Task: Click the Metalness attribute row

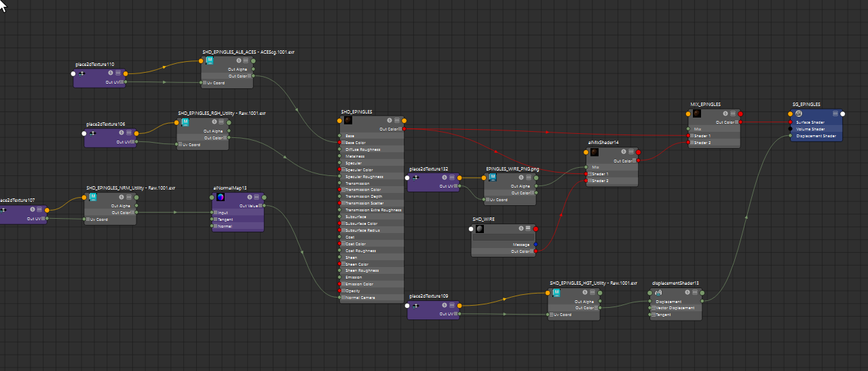Action: point(372,156)
